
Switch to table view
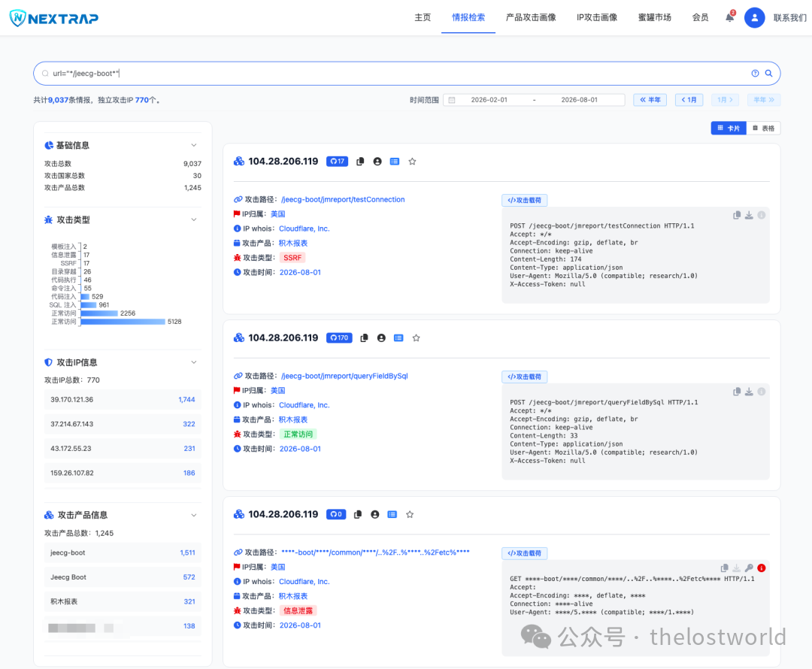tap(763, 129)
